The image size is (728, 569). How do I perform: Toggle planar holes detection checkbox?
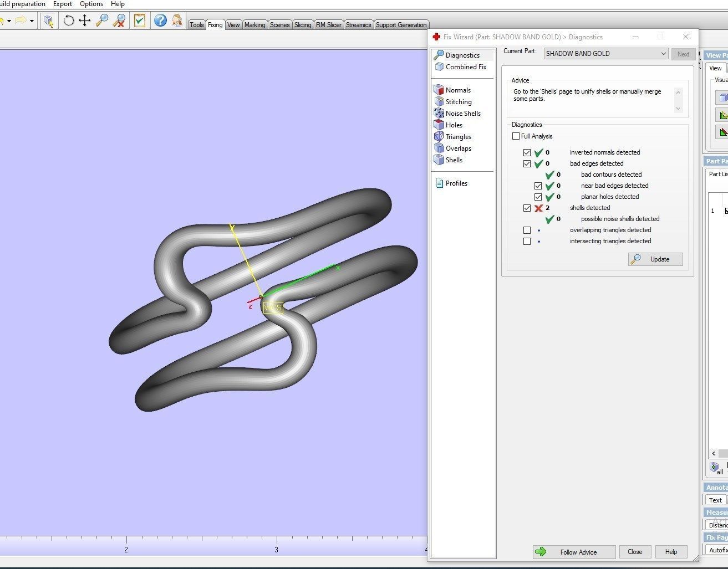pyautogui.click(x=538, y=197)
